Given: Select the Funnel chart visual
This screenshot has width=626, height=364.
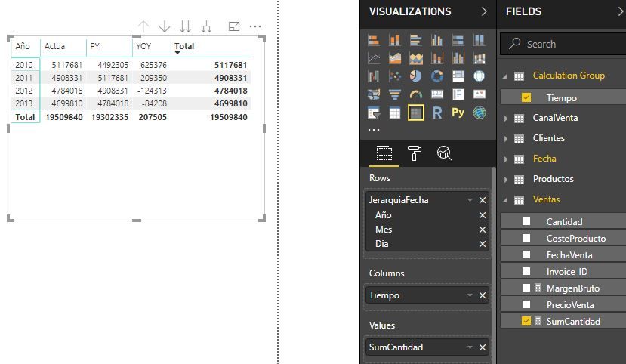Looking at the screenshot, I should tap(395, 94).
